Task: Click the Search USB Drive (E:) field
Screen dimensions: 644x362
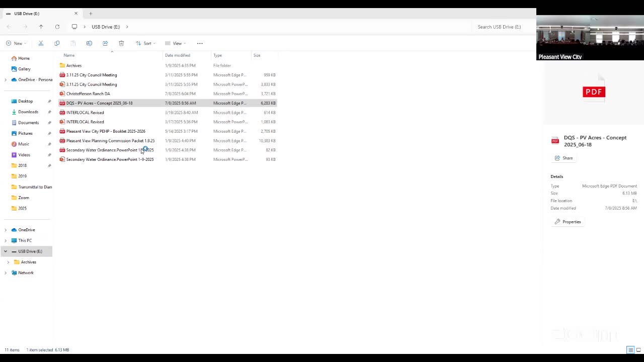Action: (502, 27)
